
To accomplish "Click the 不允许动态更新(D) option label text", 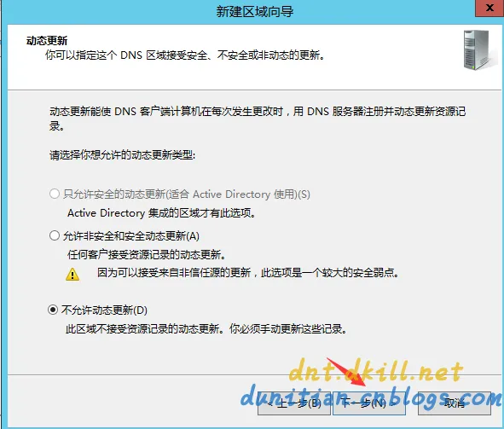I will [x=104, y=310].
